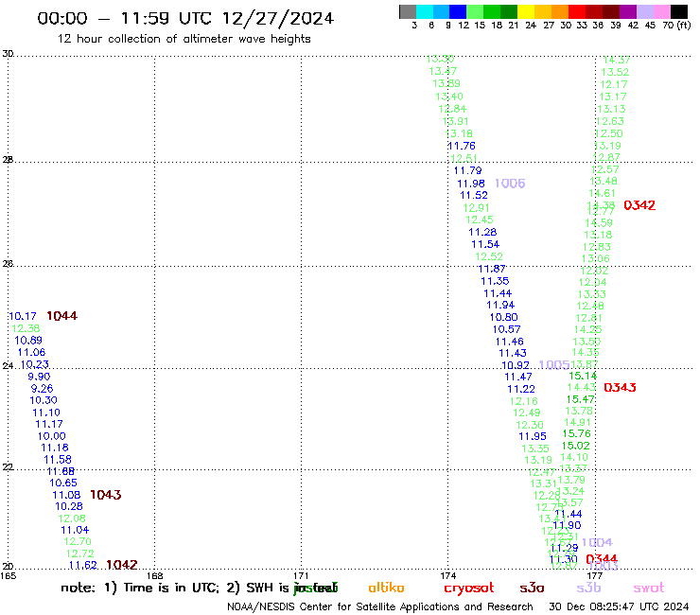Image resolution: width=700 pixels, height=615 pixels.
Task: Click the s3a pass time label 1042
Action: pos(122,565)
